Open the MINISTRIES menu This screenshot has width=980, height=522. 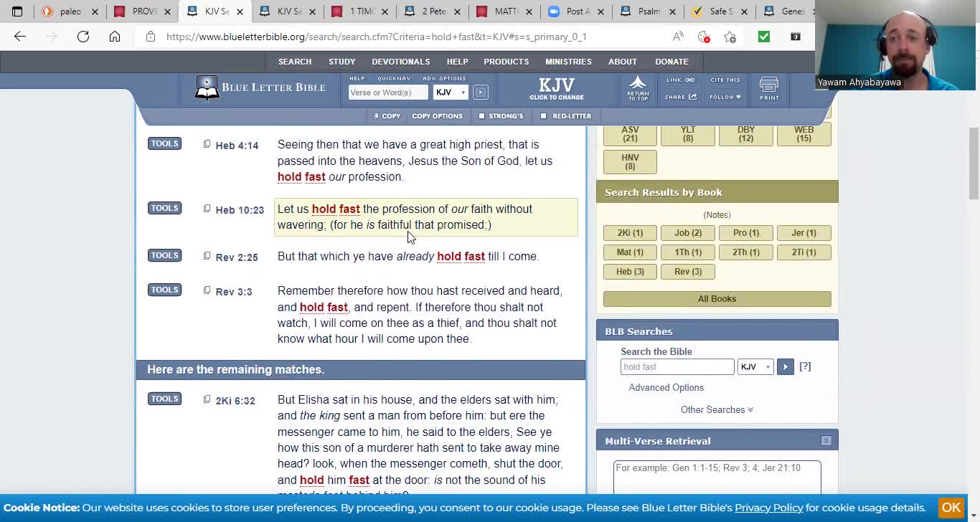point(568,62)
